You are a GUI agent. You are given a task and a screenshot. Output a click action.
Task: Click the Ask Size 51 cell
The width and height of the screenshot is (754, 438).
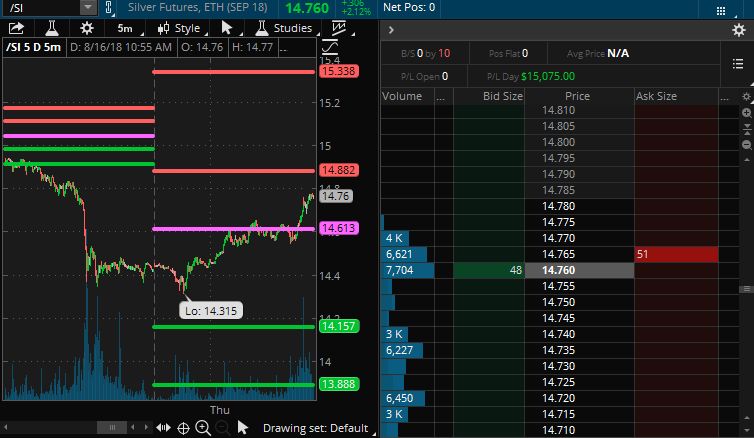(676, 255)
